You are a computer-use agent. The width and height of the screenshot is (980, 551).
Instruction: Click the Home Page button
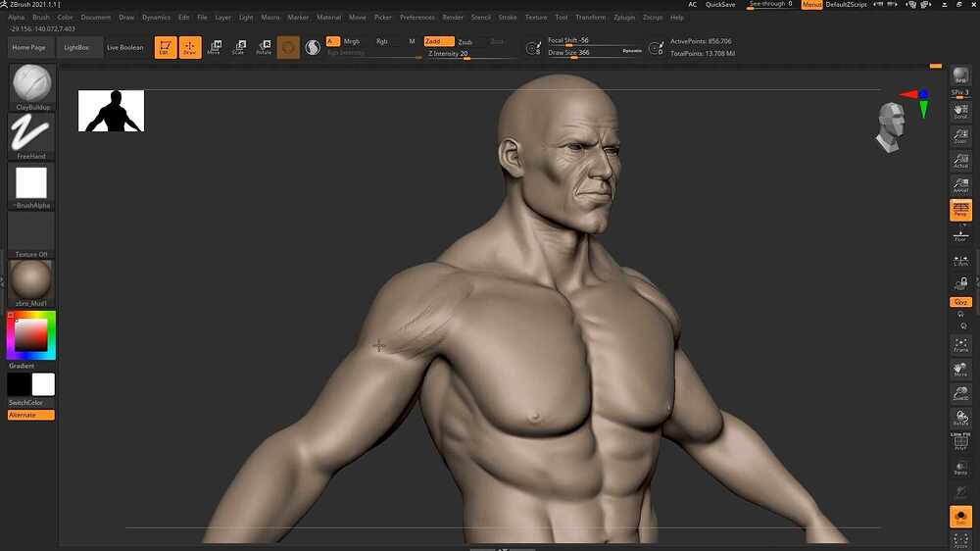point(28,47)
